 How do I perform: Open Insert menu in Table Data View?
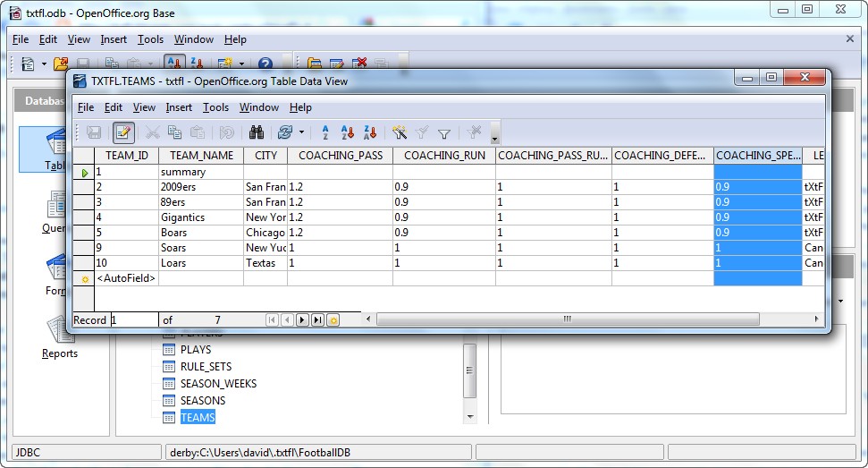179,107
